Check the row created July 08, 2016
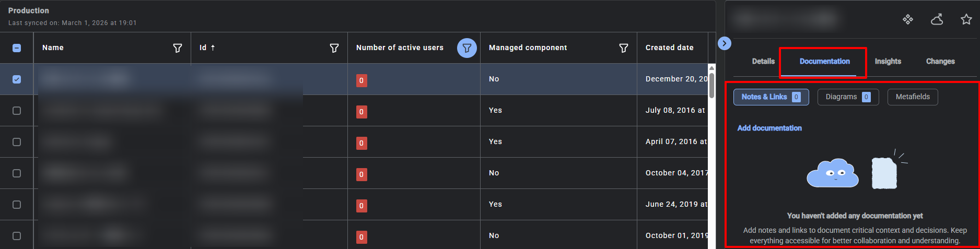Screen dimensions: 980x249 click(17, 111)
